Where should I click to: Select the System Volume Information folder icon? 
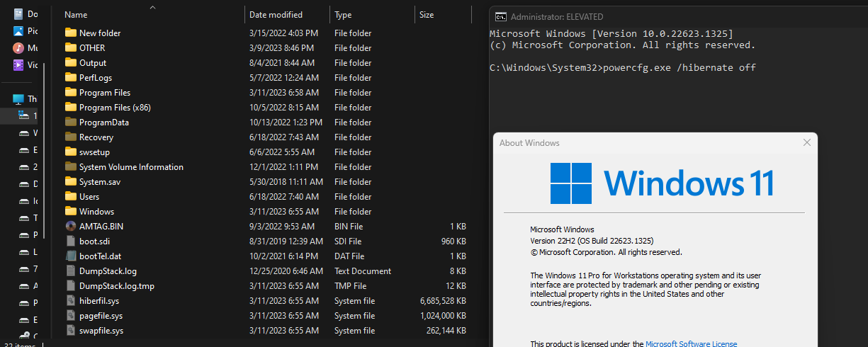coord(70,166)
